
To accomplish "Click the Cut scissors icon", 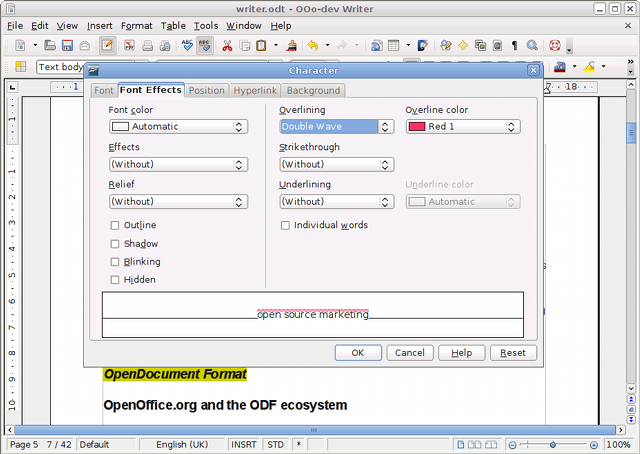I will tap(227, 46).
